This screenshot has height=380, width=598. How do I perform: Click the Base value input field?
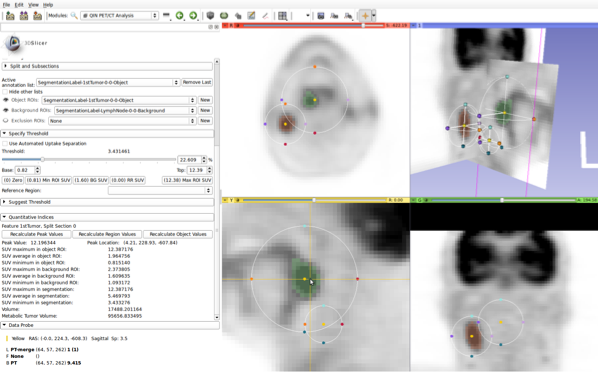(x=25, y=170)
